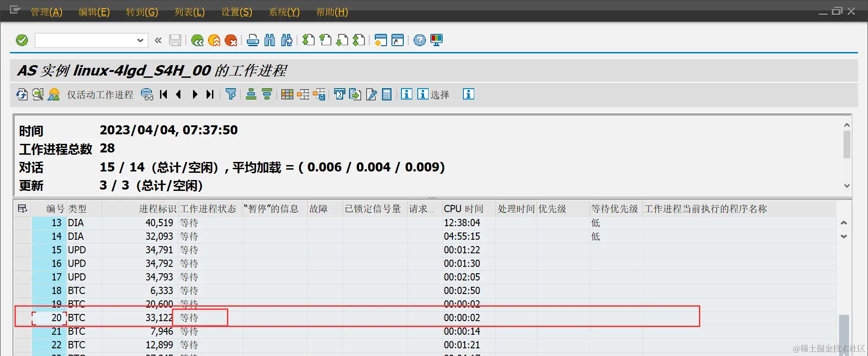Click the Previous Page icon
The height and width of the screenshot is (356, 868).
pos(325,40)
